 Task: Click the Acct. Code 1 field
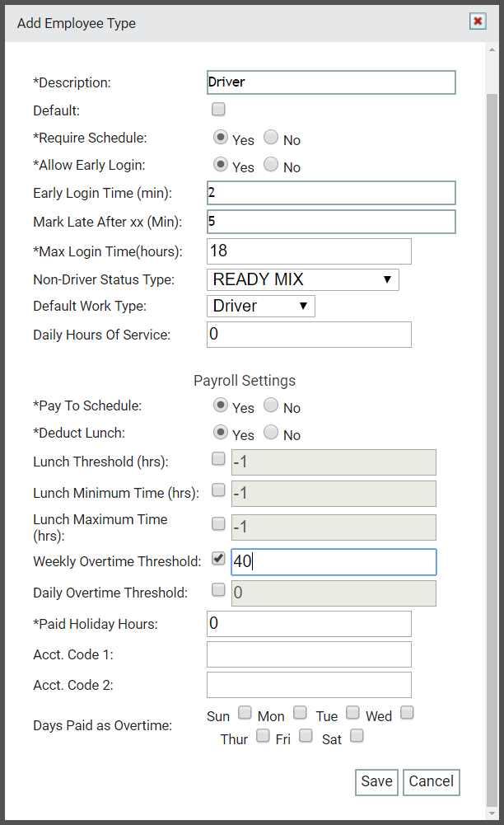tap(309, 654)
